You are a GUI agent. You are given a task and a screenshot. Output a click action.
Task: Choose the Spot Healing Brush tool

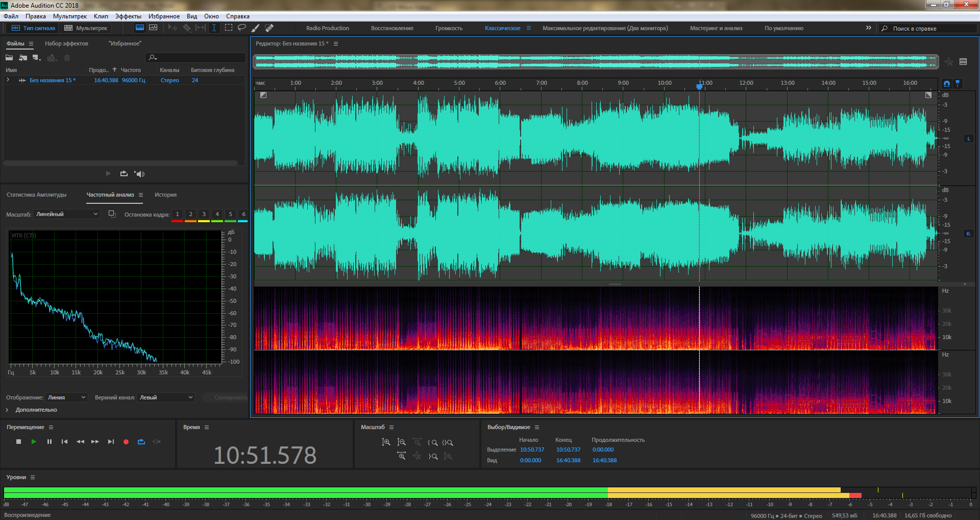(269, 28)
